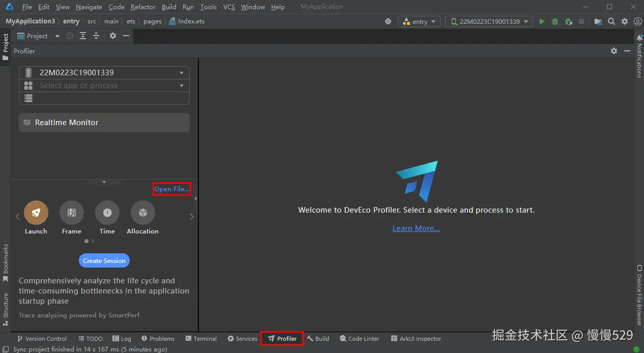
Task: Open the ArkUI Inspector tab
Action: tap(416, 339)
